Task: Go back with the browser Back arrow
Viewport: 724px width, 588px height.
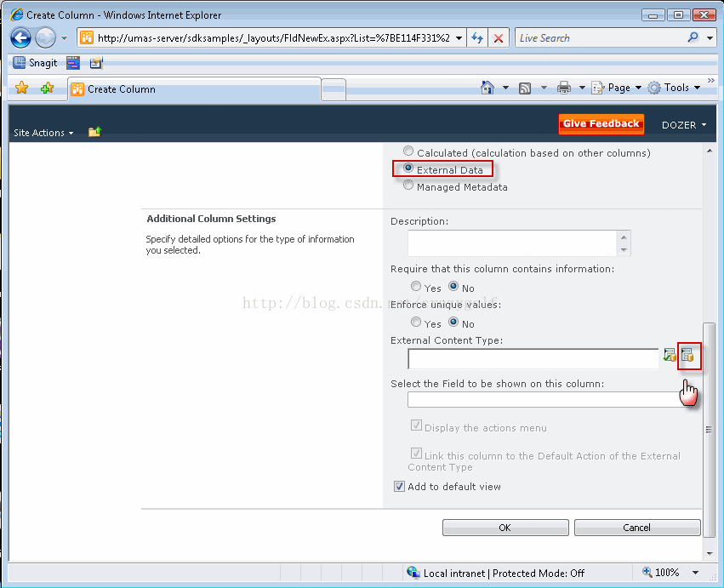Action: pyautogui.click(x=20, y=38)
